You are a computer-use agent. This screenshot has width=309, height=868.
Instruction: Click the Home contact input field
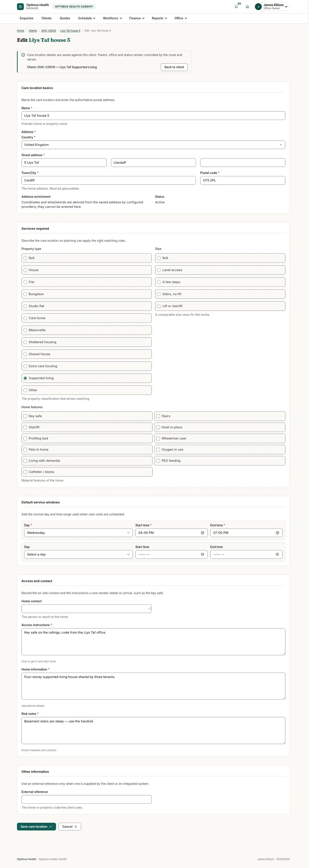tap(87, 609)
